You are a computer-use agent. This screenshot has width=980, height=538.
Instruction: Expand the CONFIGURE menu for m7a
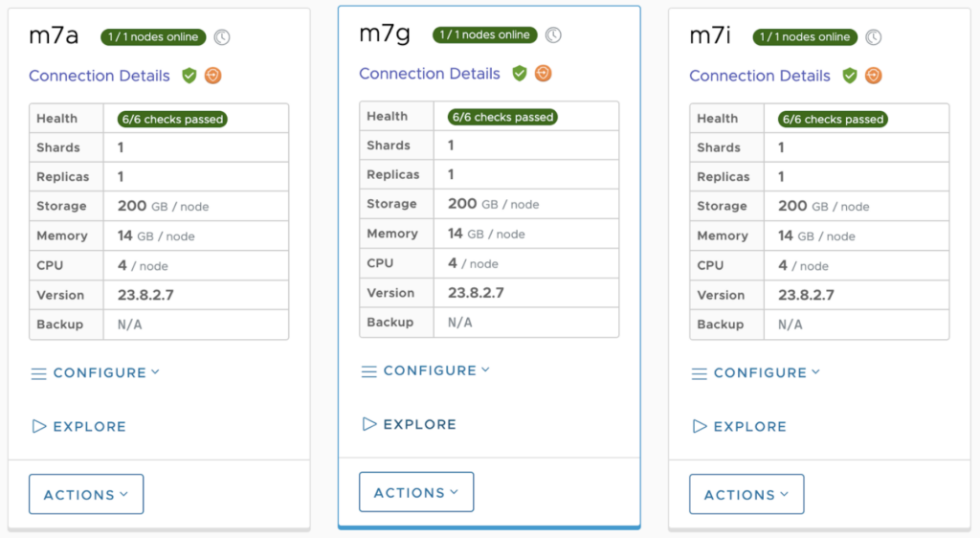point(96,373)
